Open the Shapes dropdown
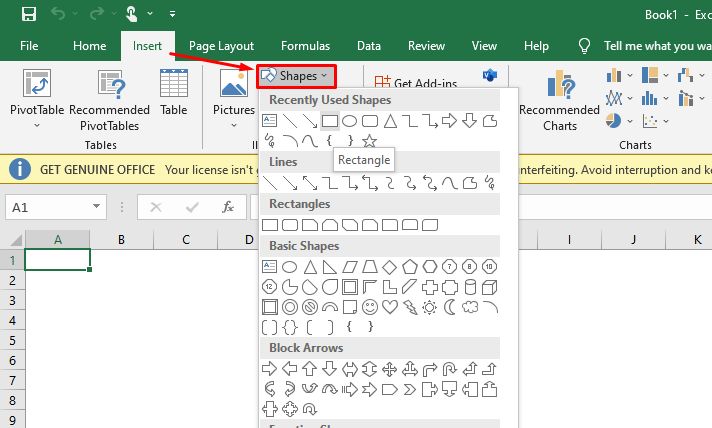712x428 pixels. (296, 76)
